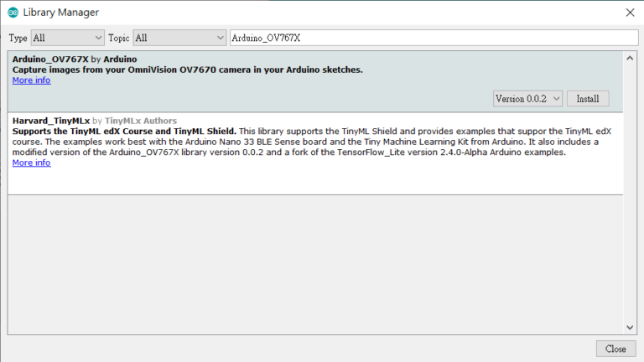The width and height of the screenshot is (644, 362).
Task: Close the Library Manager window with X
Action: point(630,13)
